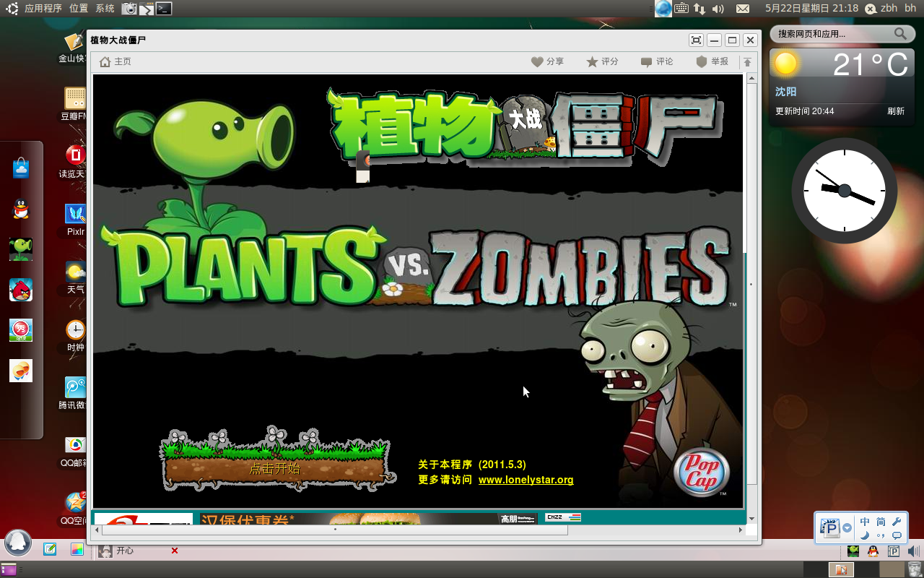Screen dimensions: 924x578
Task: Toggle fullscreen button in the window title bar
Action: [x=696, y=40]
